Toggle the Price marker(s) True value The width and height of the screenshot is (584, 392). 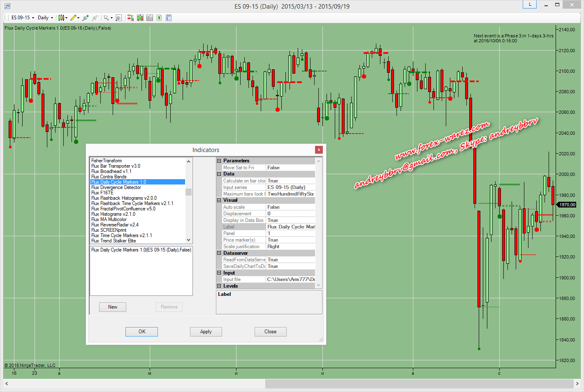[290, 240]
